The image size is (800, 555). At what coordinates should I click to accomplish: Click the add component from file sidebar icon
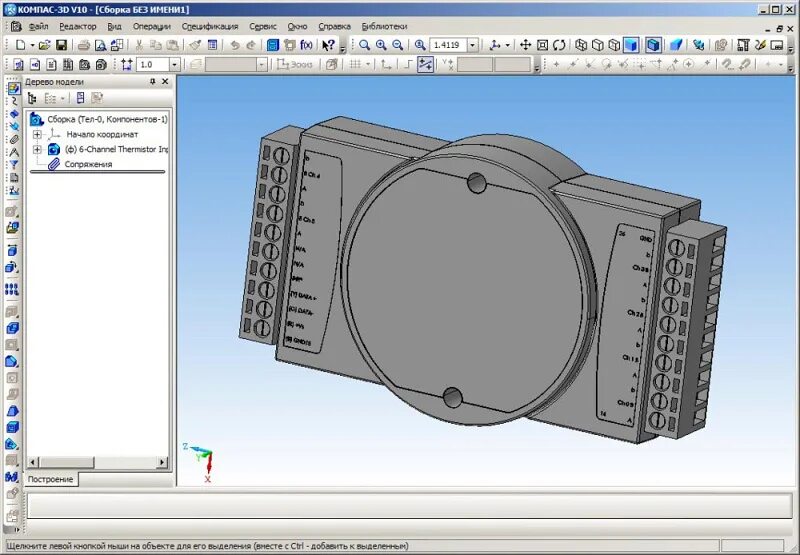tap(13, 227)
